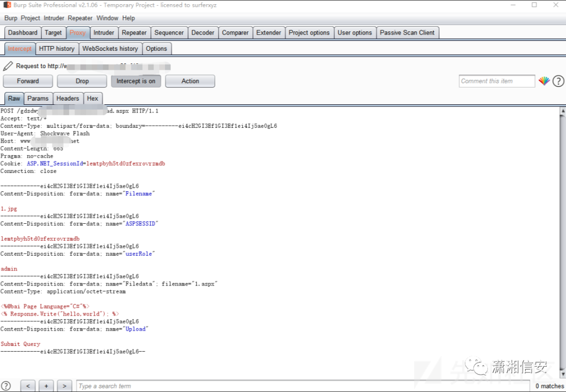The height and width of the screenshot is (392, 566).
Task: Click the filename="1.aspx" text
Action: [x=190, y=284]
